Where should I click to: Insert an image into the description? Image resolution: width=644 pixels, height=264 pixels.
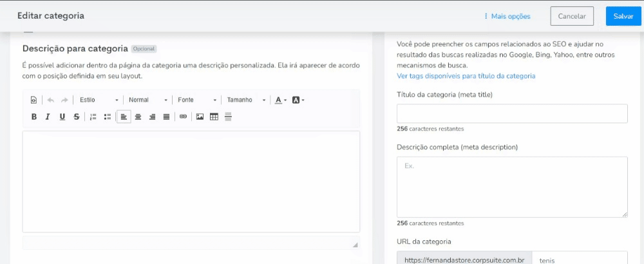point(200,117)
